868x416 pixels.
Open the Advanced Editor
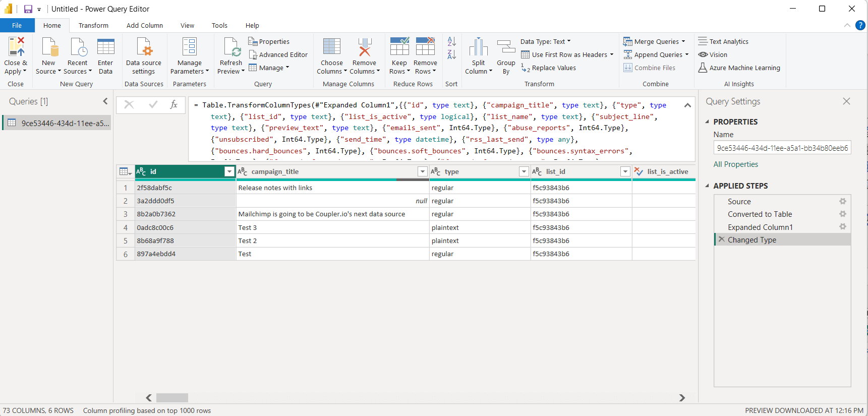pos(278,54)
